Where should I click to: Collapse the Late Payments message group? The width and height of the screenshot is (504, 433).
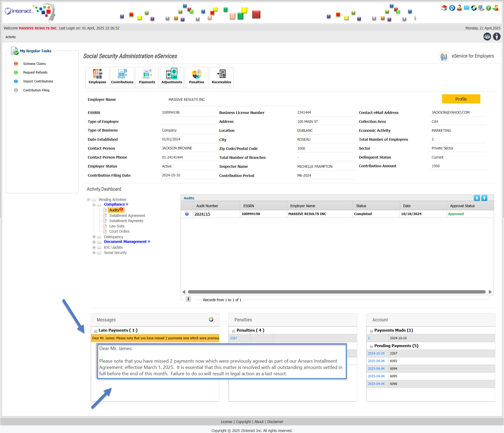(x=96, y=331)
